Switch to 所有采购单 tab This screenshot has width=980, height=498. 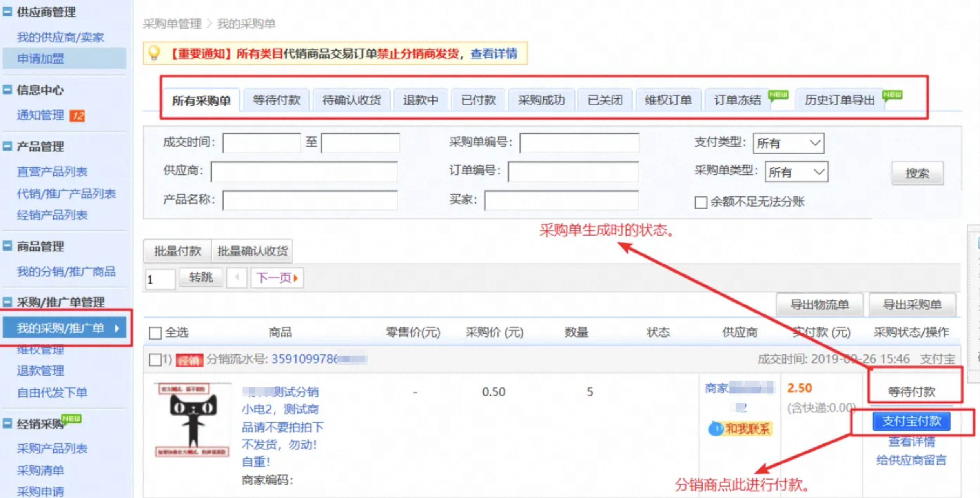click(x=201, y=101)
